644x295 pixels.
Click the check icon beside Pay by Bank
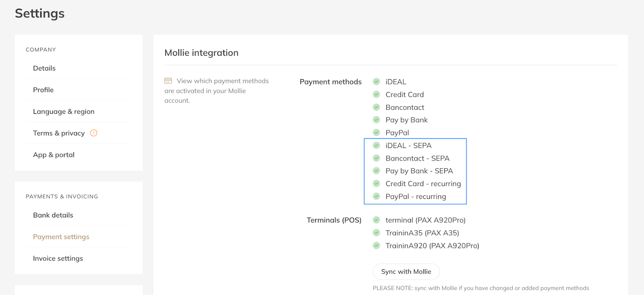(x=376, y=120)
